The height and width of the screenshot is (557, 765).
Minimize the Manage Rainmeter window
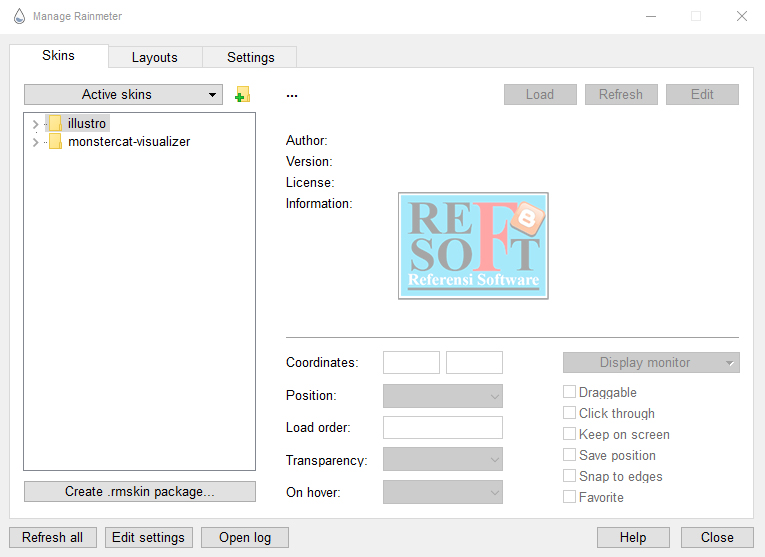[651, 16]
